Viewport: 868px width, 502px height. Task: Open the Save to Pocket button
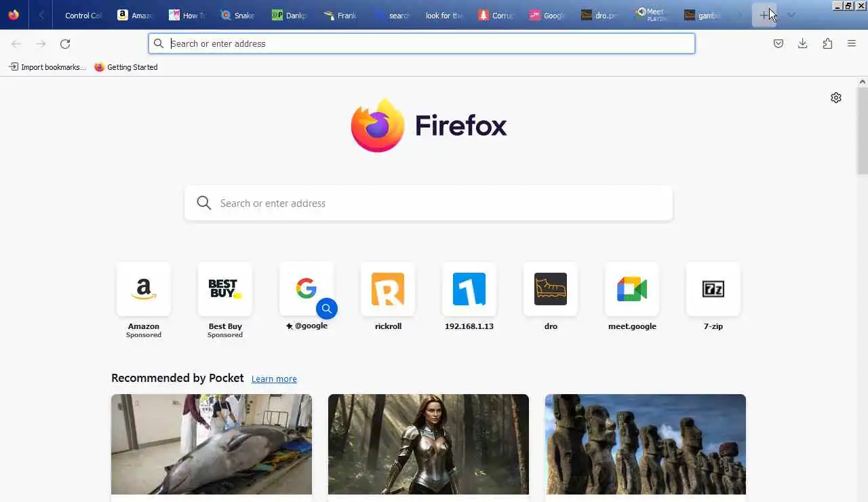[778, 43]
